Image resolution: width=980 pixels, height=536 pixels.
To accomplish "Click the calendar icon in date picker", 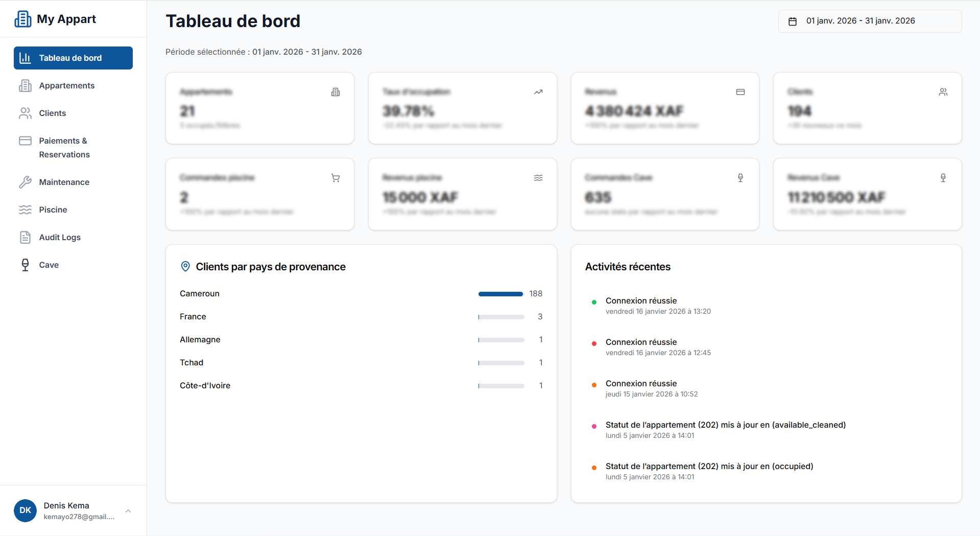I will pos(793,21).
